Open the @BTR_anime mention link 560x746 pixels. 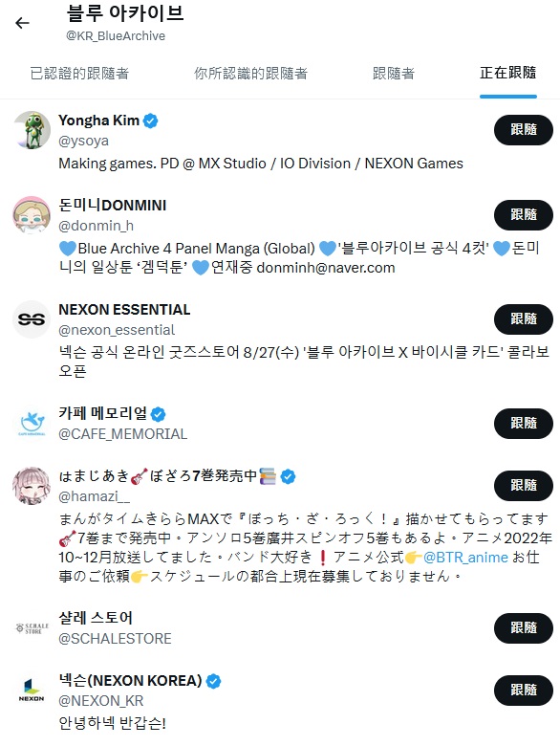[x=465, y=558]
